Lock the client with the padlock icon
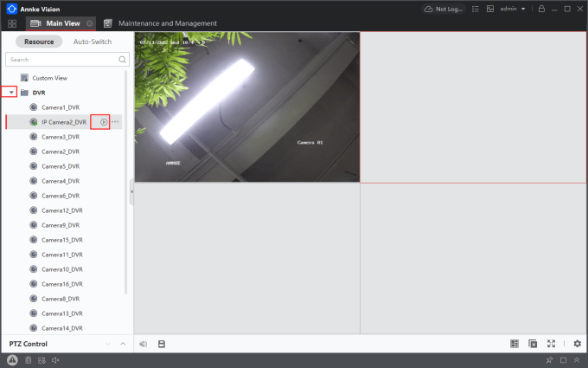Viewport: 588px width, 368px height. click(x=541, y=9)
